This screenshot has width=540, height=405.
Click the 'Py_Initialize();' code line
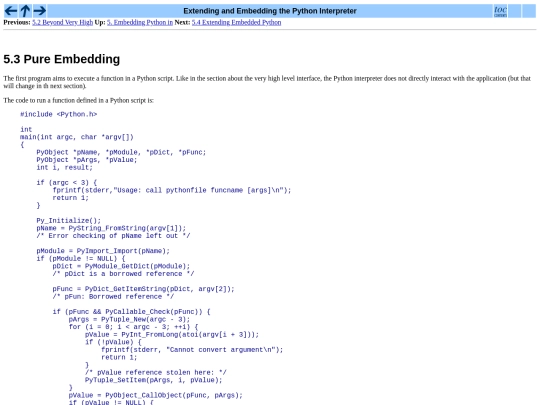(x=69, y=220)
